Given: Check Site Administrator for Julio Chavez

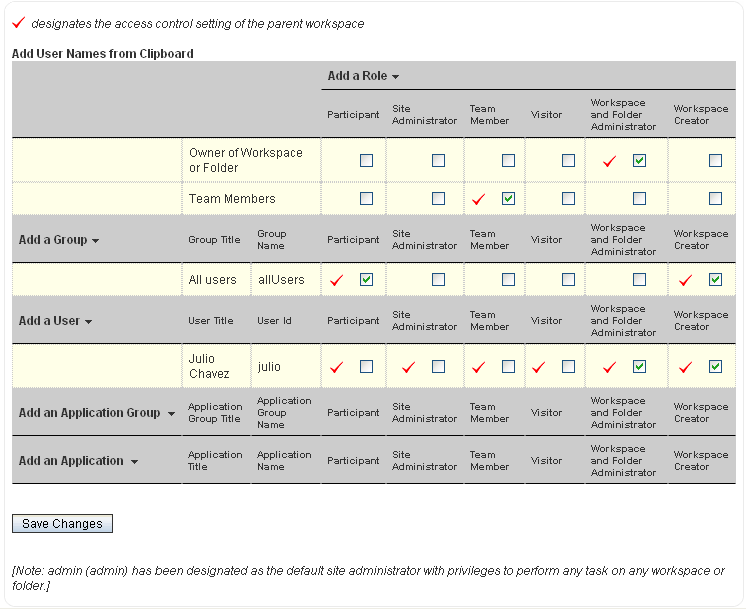Looking at the screenshot, I should click(x=438, y=366).
